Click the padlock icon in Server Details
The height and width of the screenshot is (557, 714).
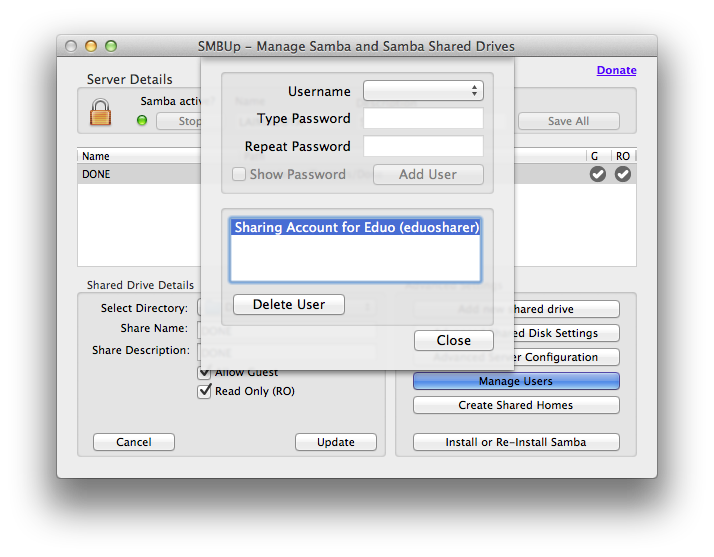[x=100, y=112]
